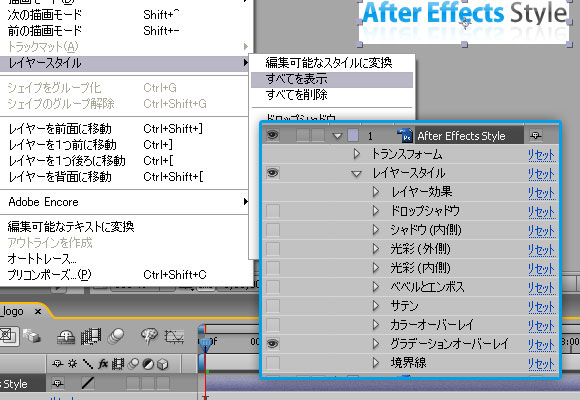The height and width of the screenshot is (400, 580).
Task: Enable composition Motion Blur button
Action: pyautogui.click(x=116, y=336)
